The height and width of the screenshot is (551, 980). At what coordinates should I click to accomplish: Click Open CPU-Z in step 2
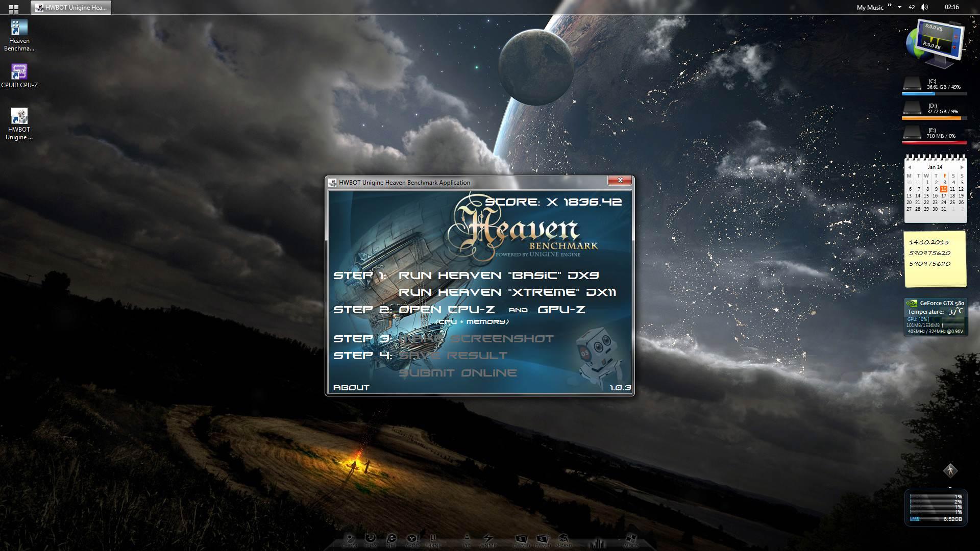pos(447,310)
